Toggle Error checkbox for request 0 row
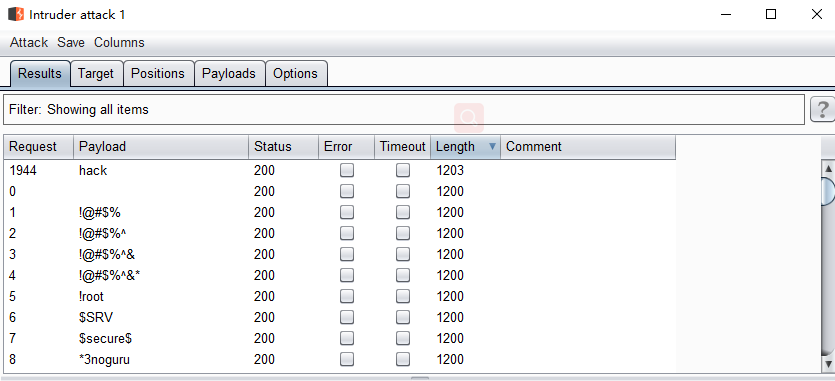The width and height of the screenshot is (835, 381). tap(347, 191)
